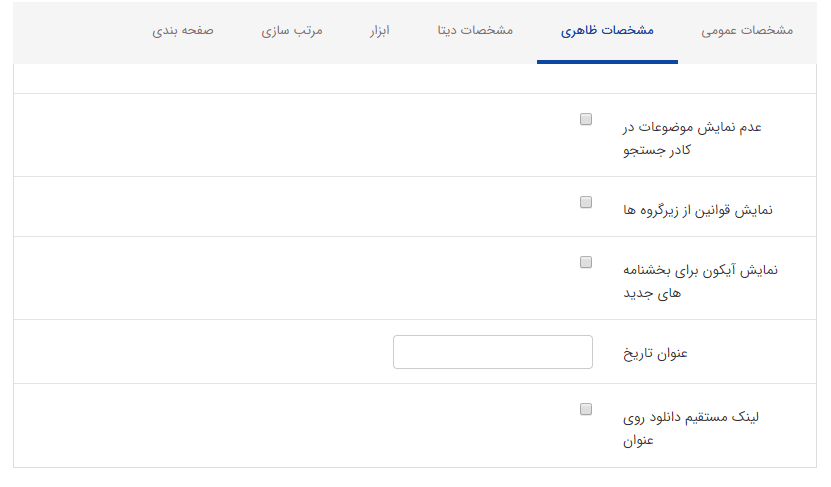Click the نمایش قوانین از زیرگروه ها label
Viewport: 831px width, 487px height.
698,210
